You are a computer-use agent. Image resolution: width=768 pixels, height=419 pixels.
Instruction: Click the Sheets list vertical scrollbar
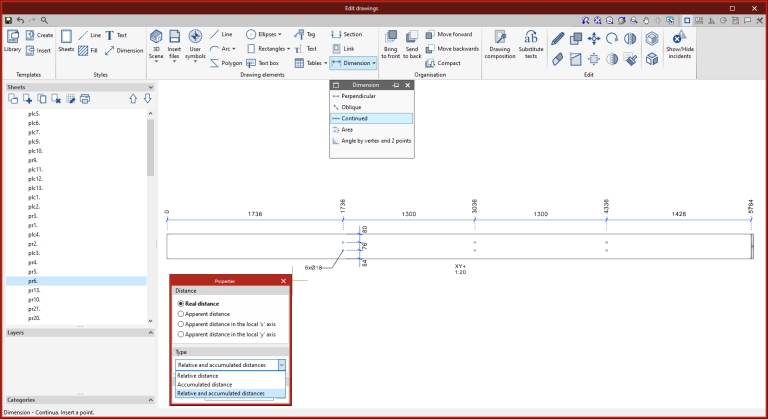pos(150,147)
